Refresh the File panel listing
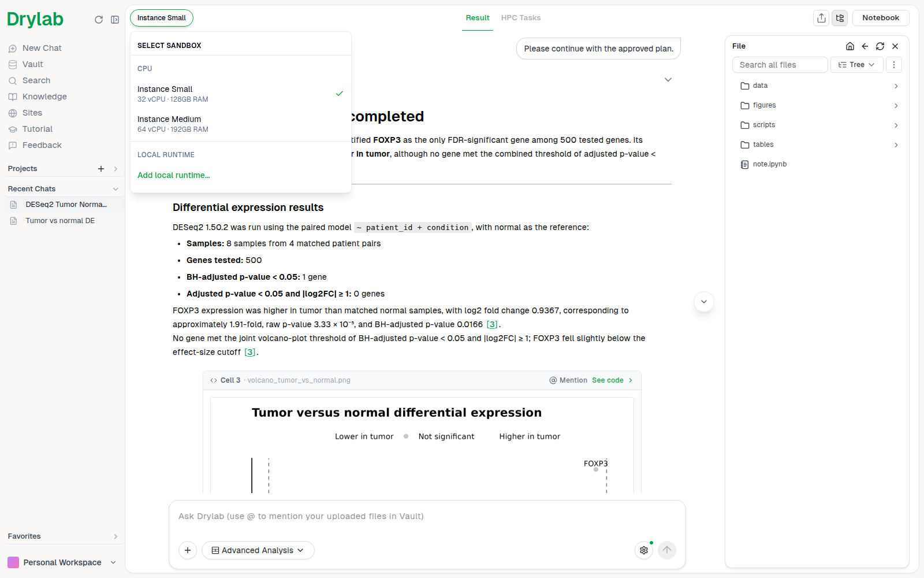Screen dimensions: 924x578 tap(880, 46)
